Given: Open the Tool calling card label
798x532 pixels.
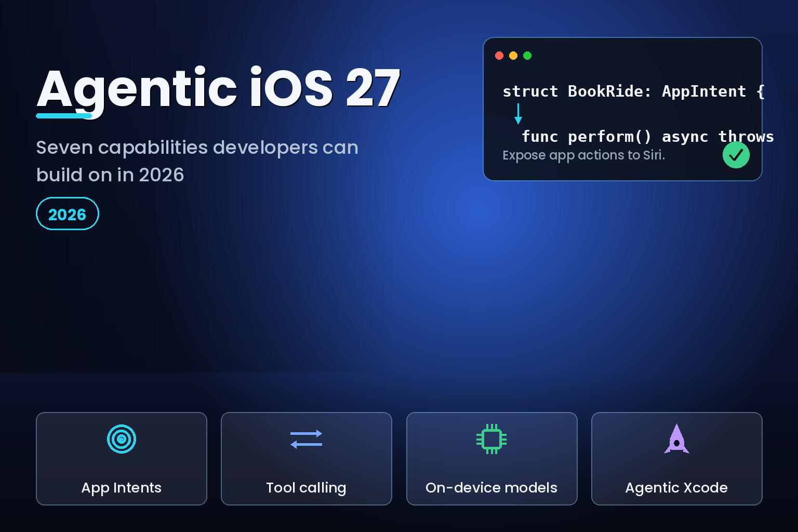Looking at the screenshot, I should pyautogui.click(x=306, y=488).
